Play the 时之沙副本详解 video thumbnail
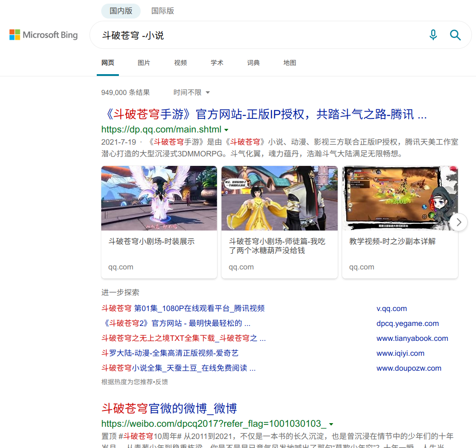This screenshot has width=476, height=448. 400,198
